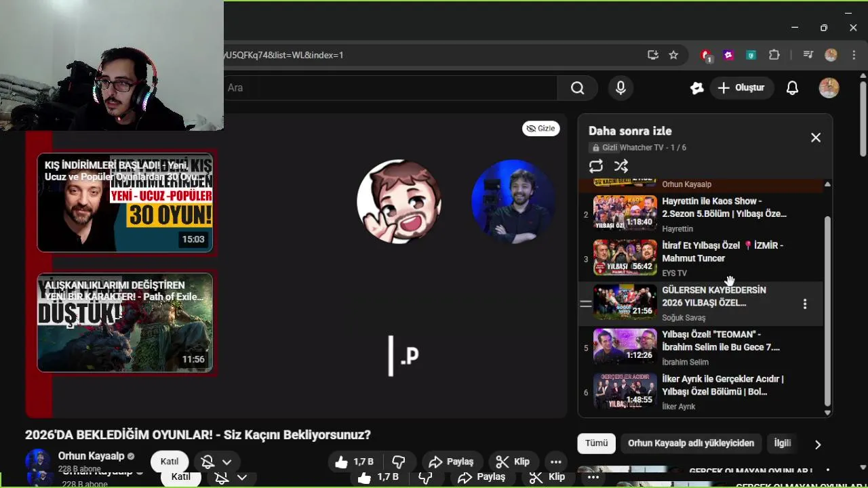Image resolution: width=868 pixels, height=488 pixels.
Task: Bookmark this page with the star icon
Action: pyautogui.click(x=673, y=55)
